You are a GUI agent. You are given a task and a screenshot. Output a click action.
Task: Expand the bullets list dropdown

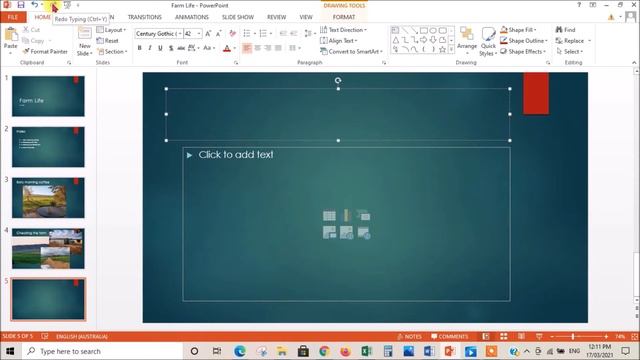click(x=255, y=33)
